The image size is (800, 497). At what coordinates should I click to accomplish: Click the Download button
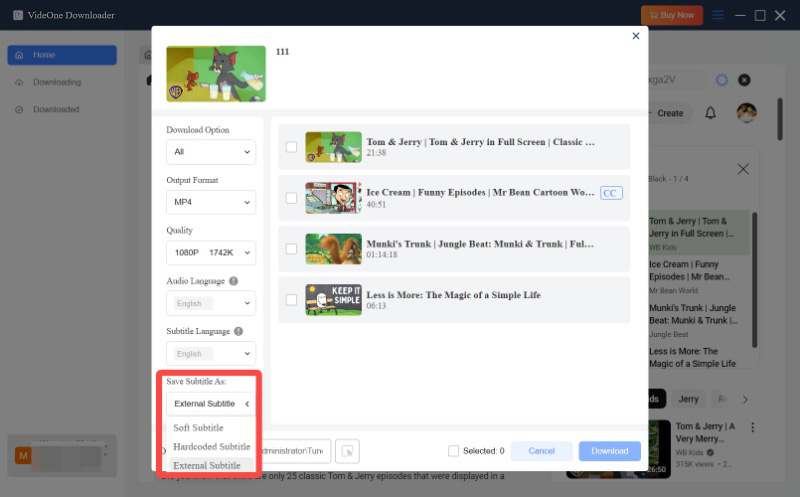(x=609, y=451)
